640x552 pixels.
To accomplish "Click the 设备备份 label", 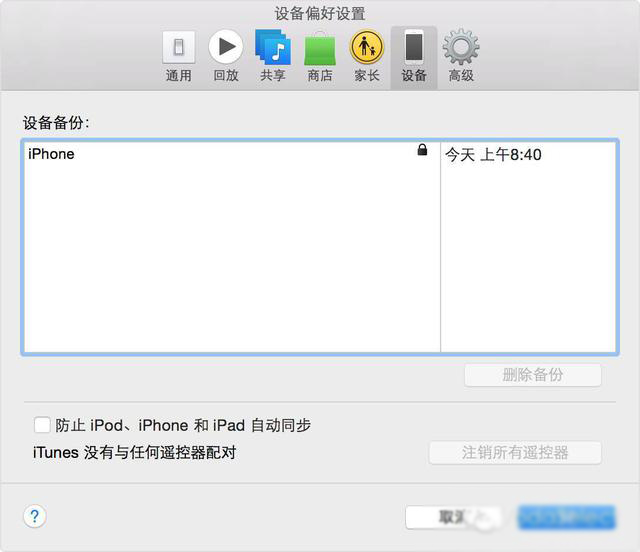I will [56, 122].
